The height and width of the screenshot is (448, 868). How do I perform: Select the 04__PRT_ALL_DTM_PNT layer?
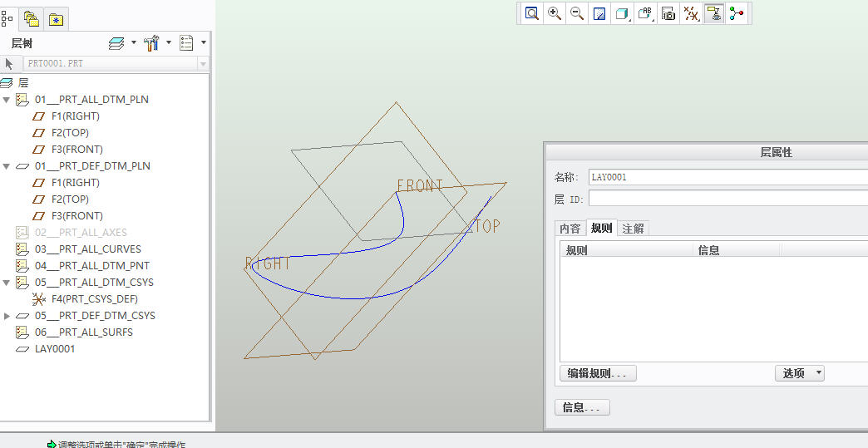(x=92, y=265)
